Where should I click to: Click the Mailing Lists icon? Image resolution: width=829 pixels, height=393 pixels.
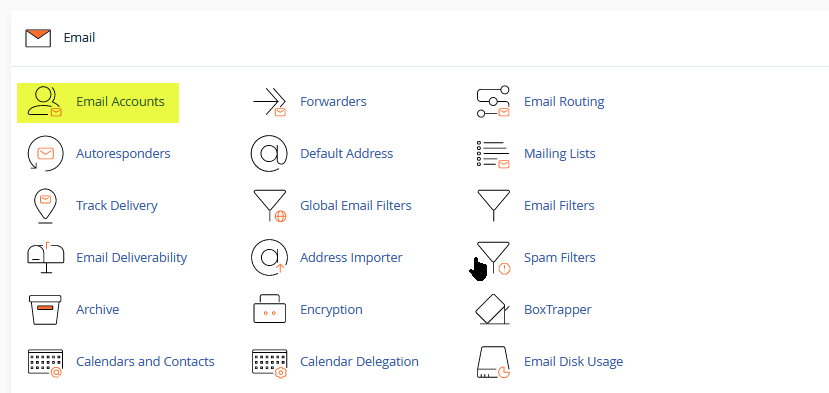tap(493, 154)
